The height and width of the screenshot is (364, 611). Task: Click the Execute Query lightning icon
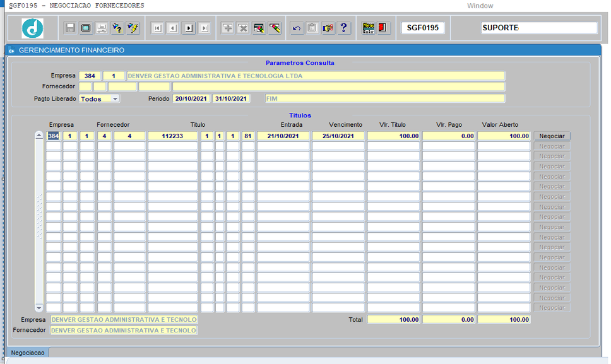click(x=133, y=28)
